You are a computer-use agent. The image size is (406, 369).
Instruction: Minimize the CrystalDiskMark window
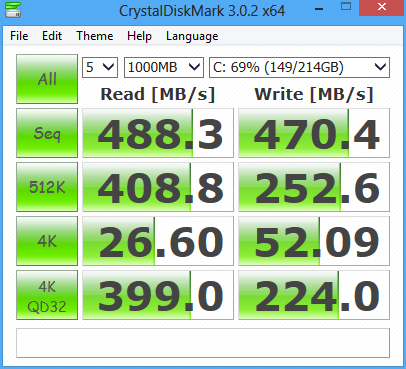[319, 8]
